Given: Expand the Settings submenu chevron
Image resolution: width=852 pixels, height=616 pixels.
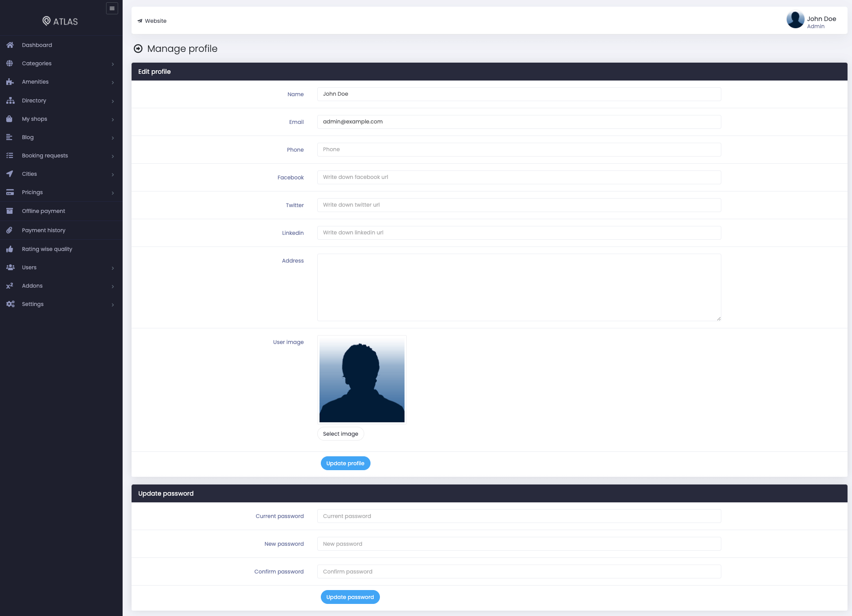Looking at the screenshot, I should (x=113, y=305).
